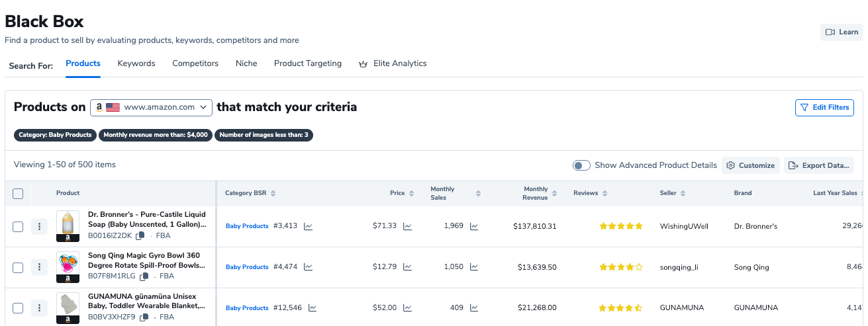Sort by the Price column arrows
Screen dimensions: 868x326
(x=411, y=193)
